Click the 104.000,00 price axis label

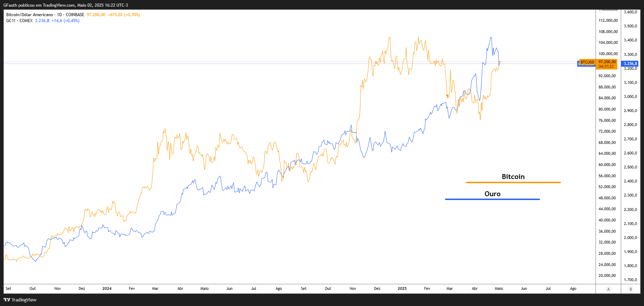pos(608,42)
